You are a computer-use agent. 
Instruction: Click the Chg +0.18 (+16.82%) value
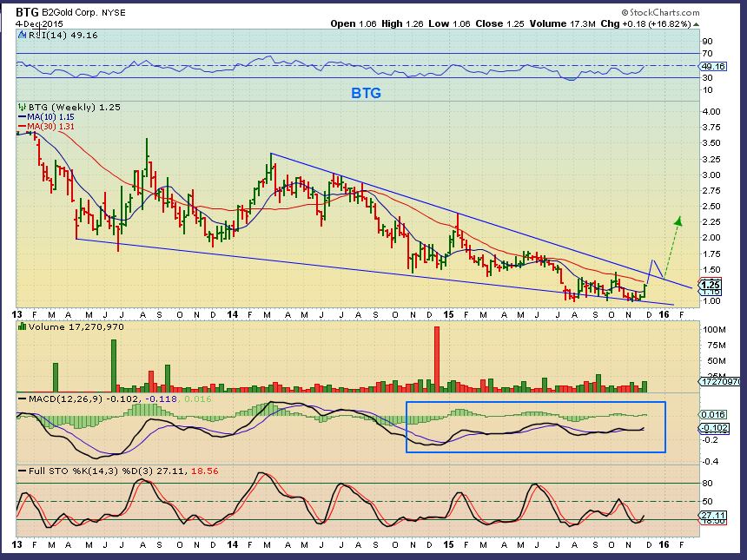tap(645, 23)
